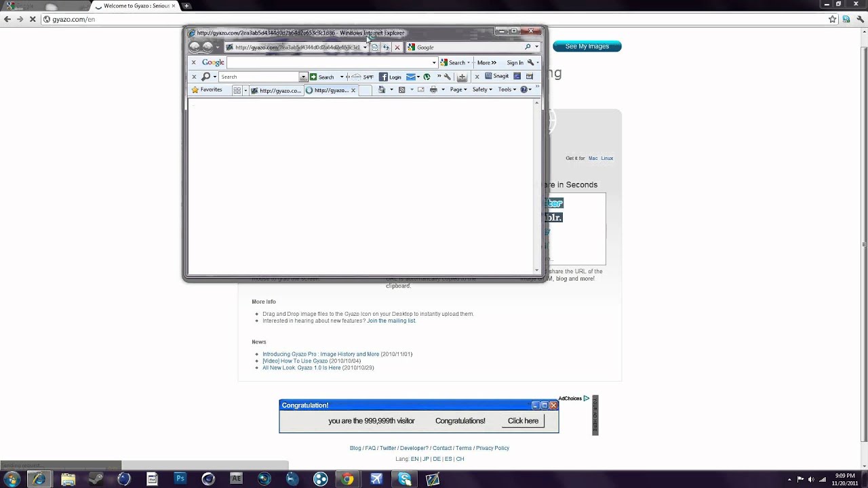Open a new tab in Internet Explorer
868x488 pixels.
pos(365,91)
